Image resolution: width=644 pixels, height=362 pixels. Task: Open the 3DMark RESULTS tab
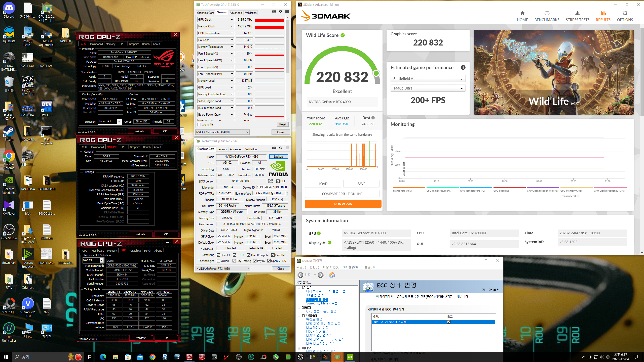[x=603, y=16]
